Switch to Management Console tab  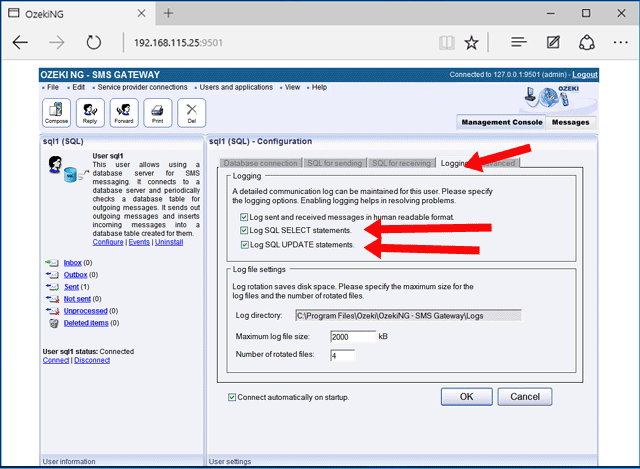pyautogui.click(x=502, y=122)
